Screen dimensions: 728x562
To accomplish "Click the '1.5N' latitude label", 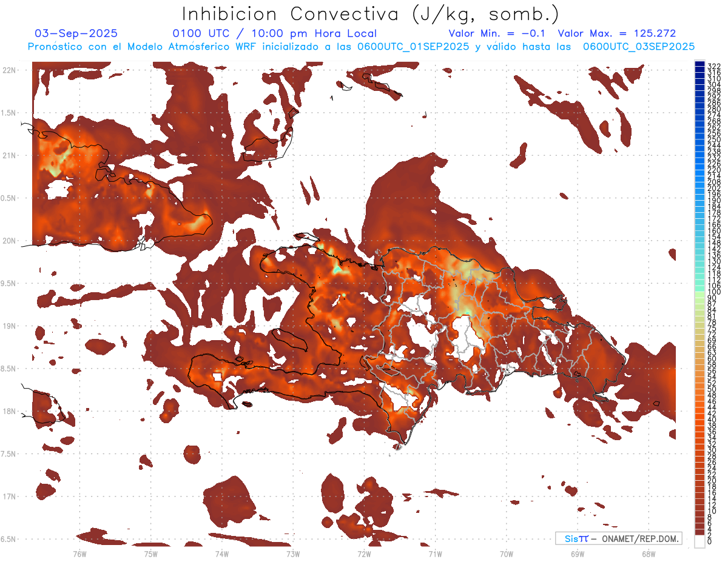I will pyautogui.click(x=10, y=113).
